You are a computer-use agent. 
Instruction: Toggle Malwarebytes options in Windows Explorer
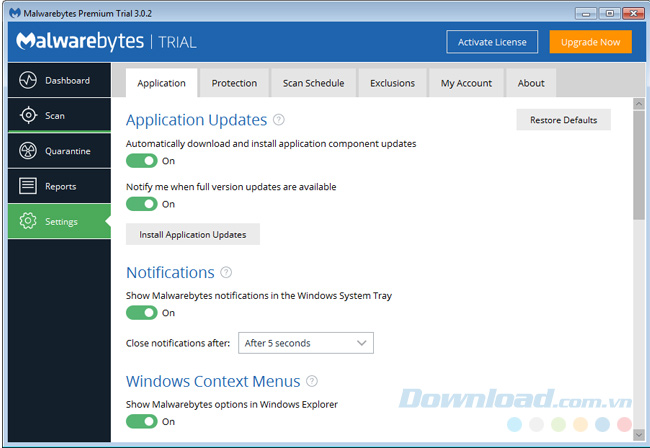(x=141, y=422)
